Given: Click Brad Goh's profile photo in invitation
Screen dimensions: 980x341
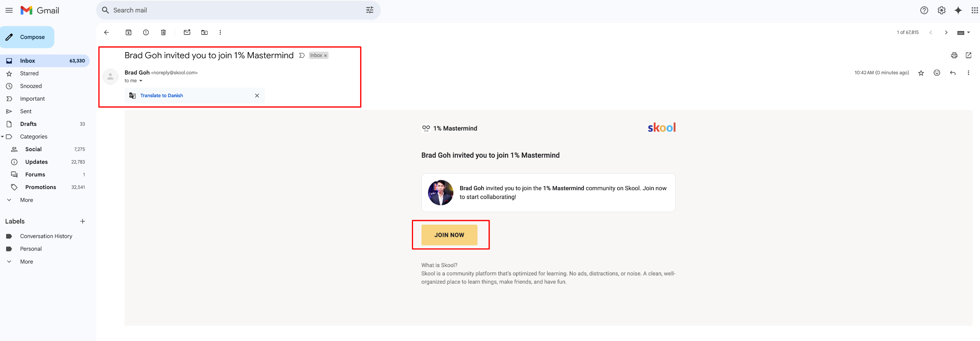Looking at the screenshot, I should click(441, 193).
